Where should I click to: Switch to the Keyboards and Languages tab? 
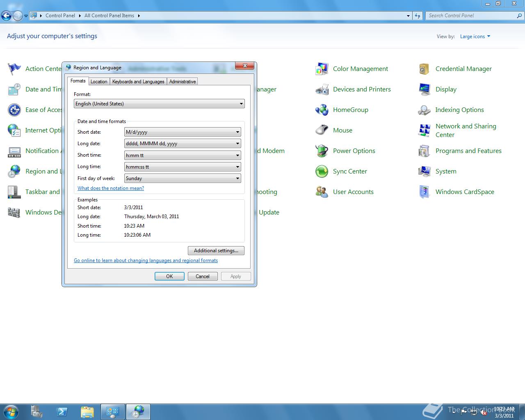138,82
